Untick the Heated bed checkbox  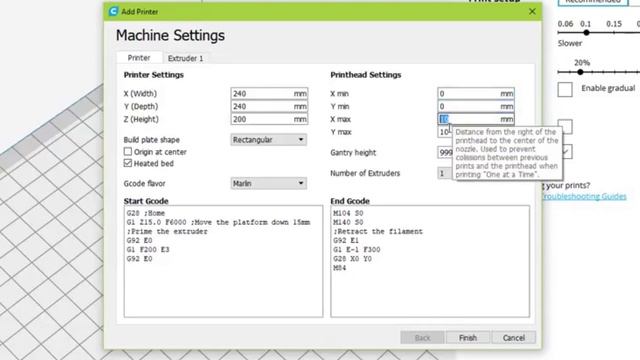coord(128,163)
